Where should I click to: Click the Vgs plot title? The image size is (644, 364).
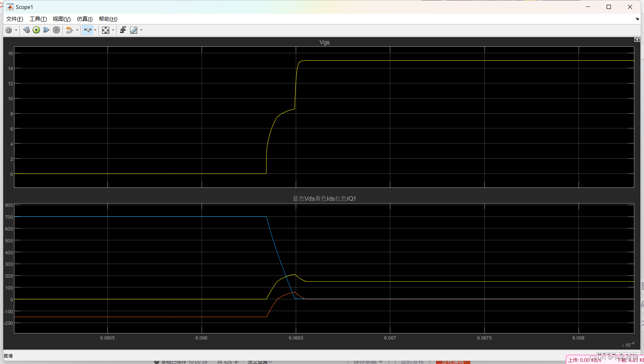coord(325,42)
